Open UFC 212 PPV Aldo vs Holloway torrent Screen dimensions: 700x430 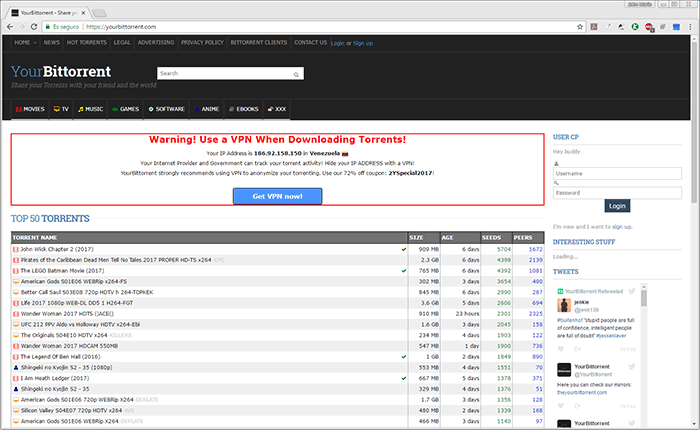point(80,324)
